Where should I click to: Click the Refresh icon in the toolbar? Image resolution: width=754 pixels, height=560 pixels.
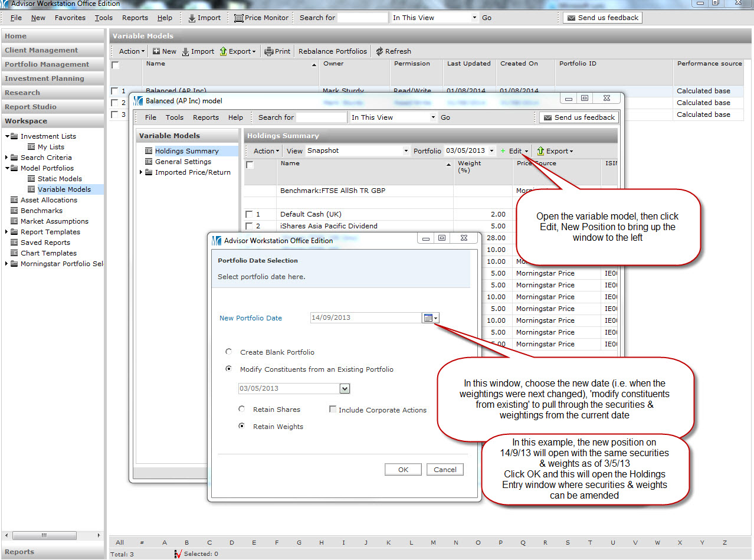point(379,51)
